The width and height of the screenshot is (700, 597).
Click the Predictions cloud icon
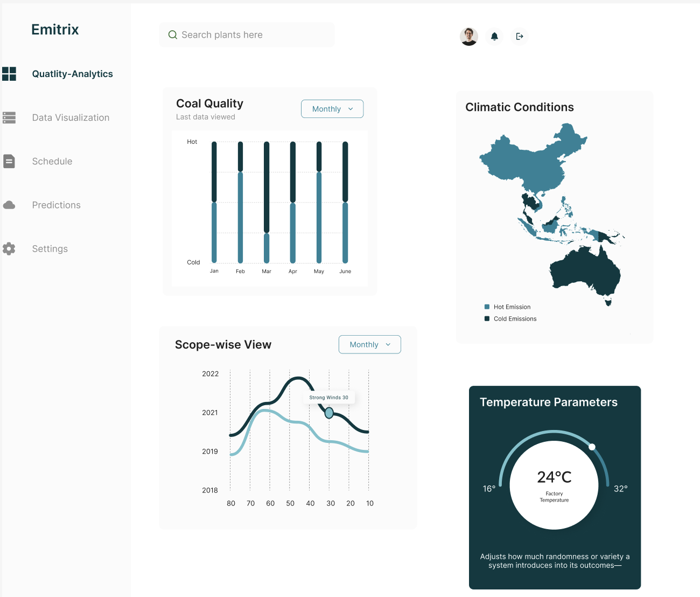pos(10,205)
